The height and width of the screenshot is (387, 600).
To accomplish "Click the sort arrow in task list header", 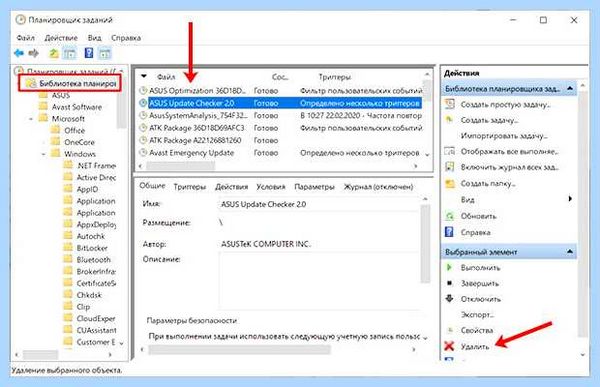I will pyautogui.click(x=144, y=76).
